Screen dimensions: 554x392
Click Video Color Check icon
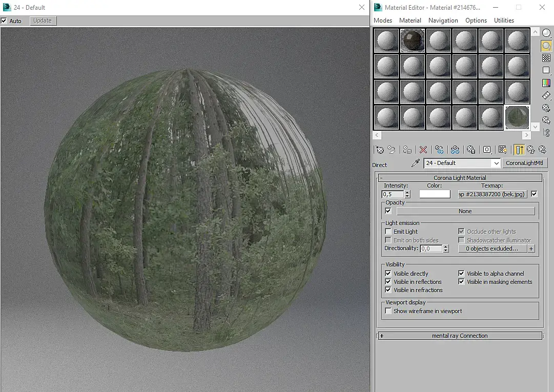coord(546,83)
